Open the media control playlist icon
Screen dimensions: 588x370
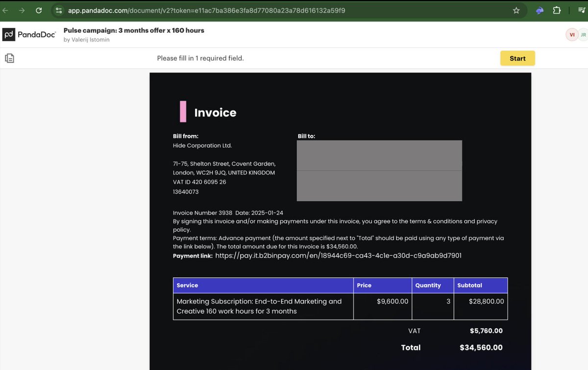(x=581, y=10)
